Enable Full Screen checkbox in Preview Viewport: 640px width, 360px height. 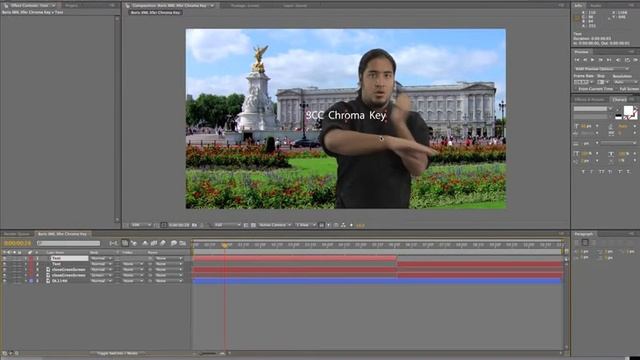[617, 89]
